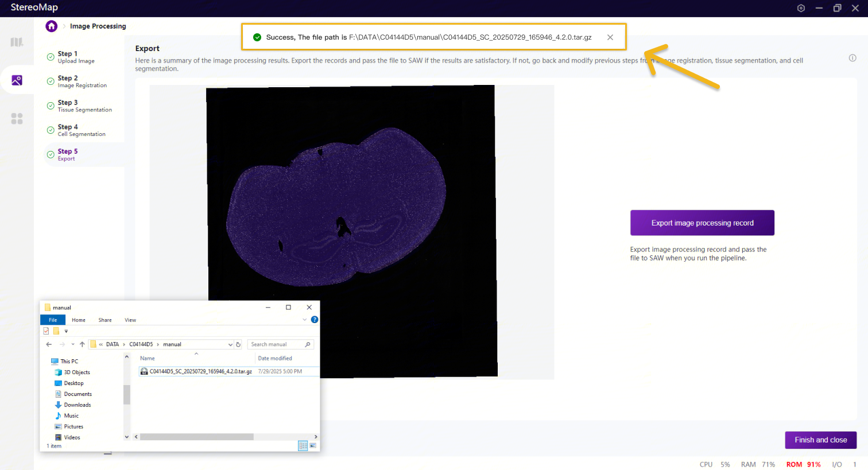The image size is (868, 470).
Task: Select 3D Objects in navigation pane
Action: (x=77, y=372)
